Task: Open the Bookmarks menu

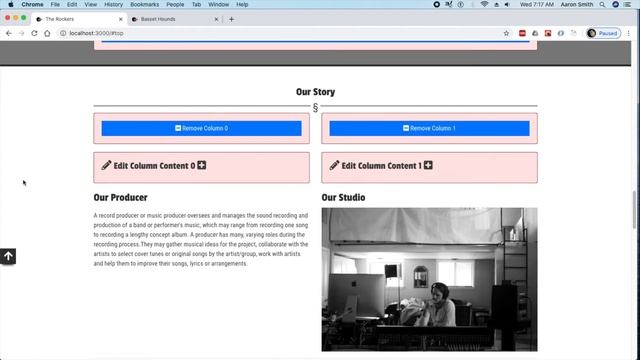Action: (x=144, y=4)
